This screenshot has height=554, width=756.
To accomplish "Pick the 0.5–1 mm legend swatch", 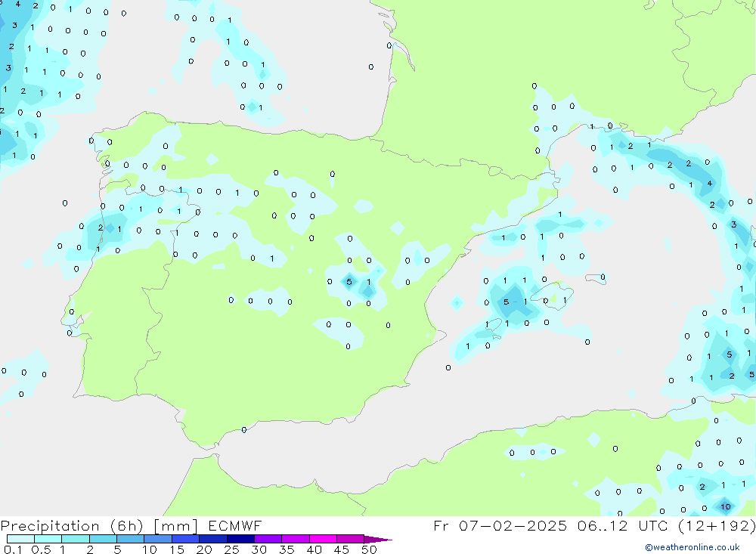I will click(x=48, y=539).
